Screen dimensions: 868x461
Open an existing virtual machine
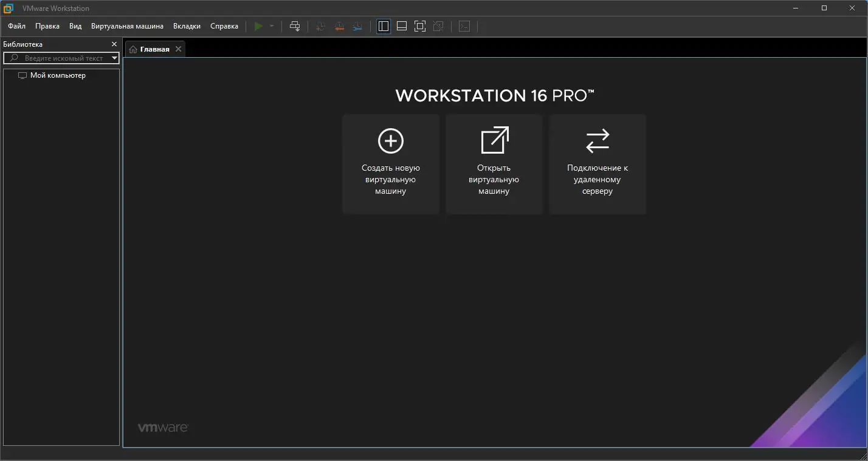coord(494,164)
